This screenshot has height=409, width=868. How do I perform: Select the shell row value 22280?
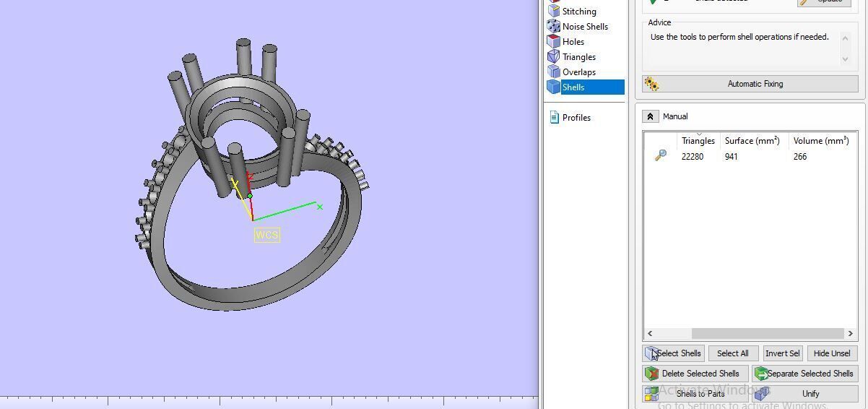(x=692, y=157)
